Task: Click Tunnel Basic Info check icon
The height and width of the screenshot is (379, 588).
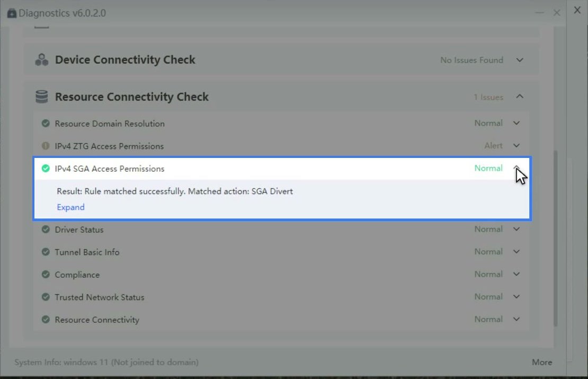Action: (x=46, y=252)
